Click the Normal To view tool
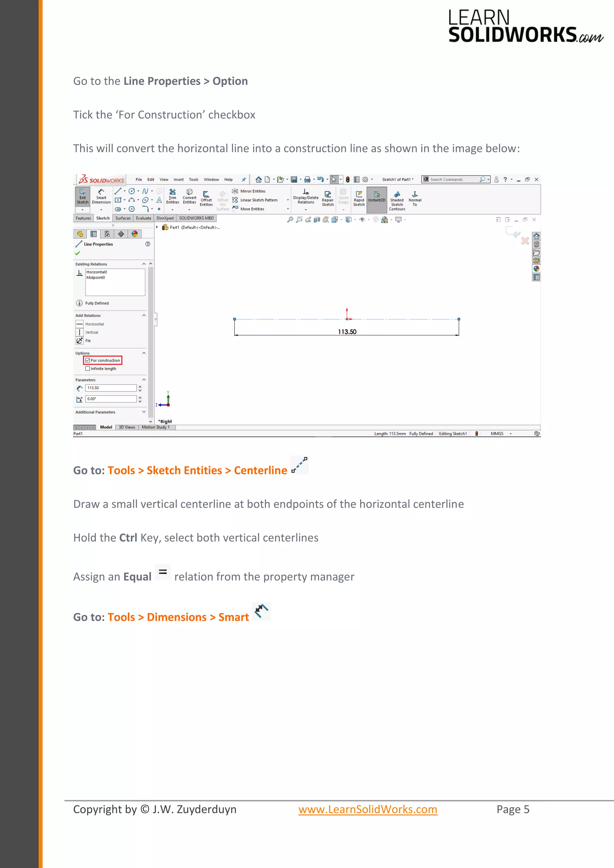614x868 pixels. (415, 199)
